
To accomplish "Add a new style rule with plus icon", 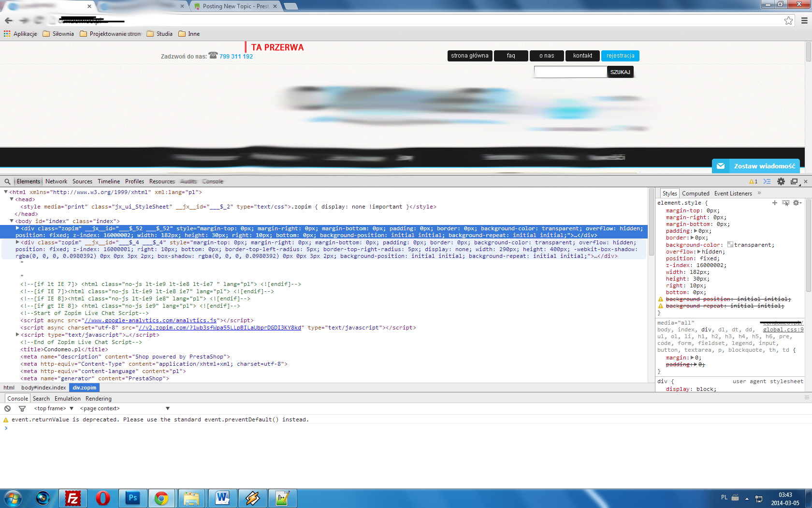I will [775, 203].
